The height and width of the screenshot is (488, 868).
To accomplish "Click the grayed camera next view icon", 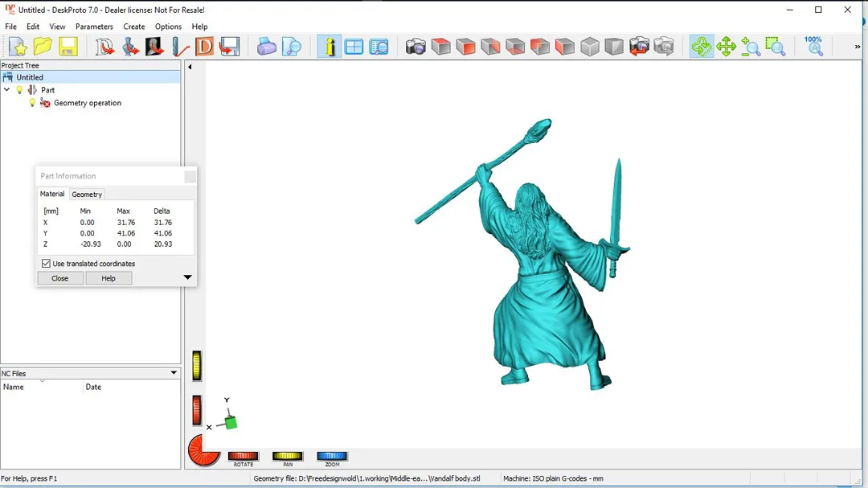I will tap(664, 47).
